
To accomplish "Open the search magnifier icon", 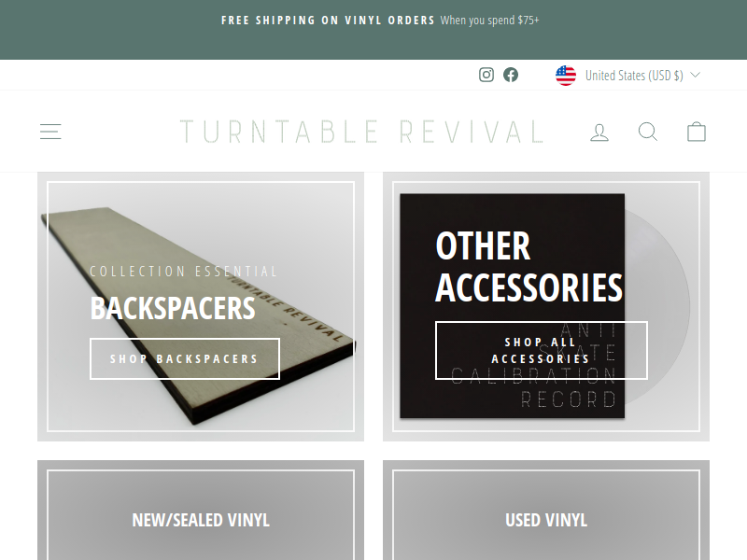I will (648, 132).
